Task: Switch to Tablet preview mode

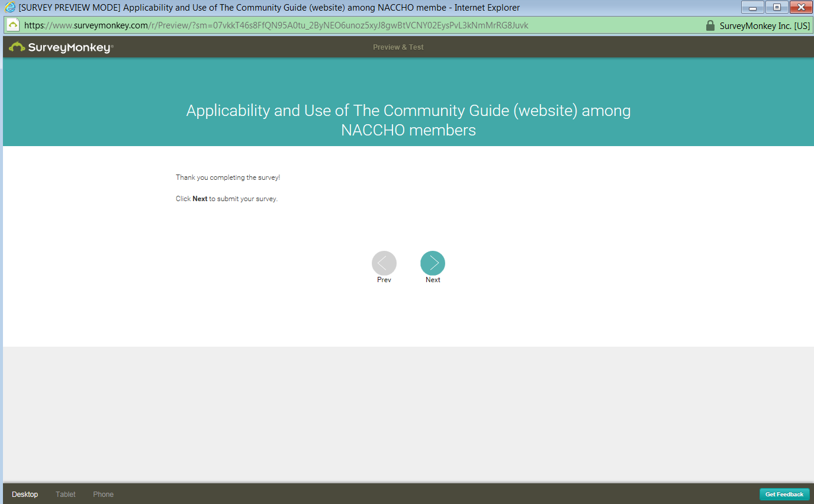Action: [66, 495]
